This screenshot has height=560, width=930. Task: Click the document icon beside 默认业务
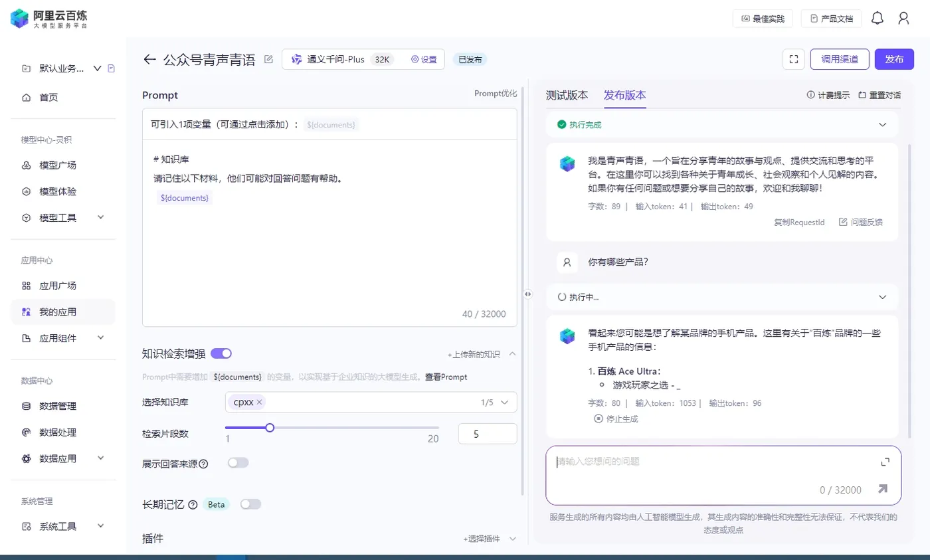pyautogui.click(x=112, y=68)
